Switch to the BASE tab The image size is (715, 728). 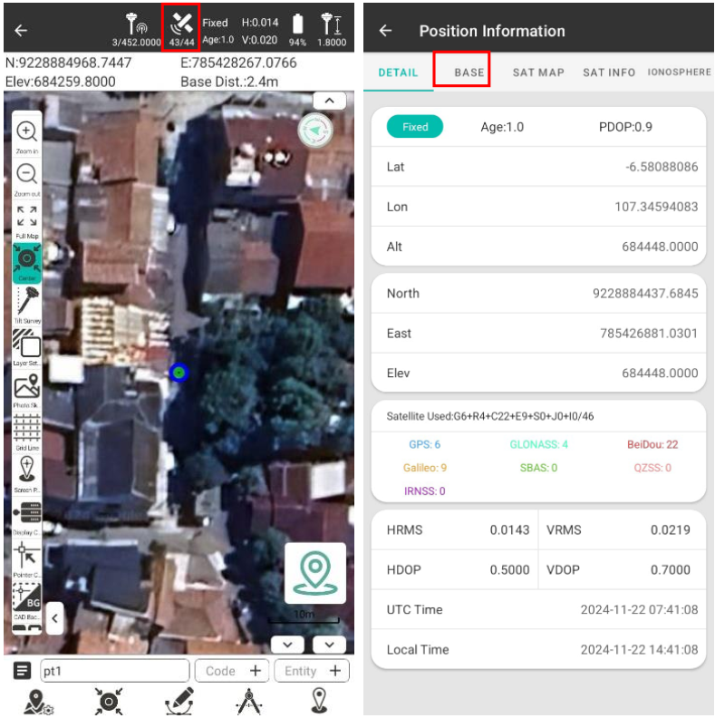coord(469,73)
